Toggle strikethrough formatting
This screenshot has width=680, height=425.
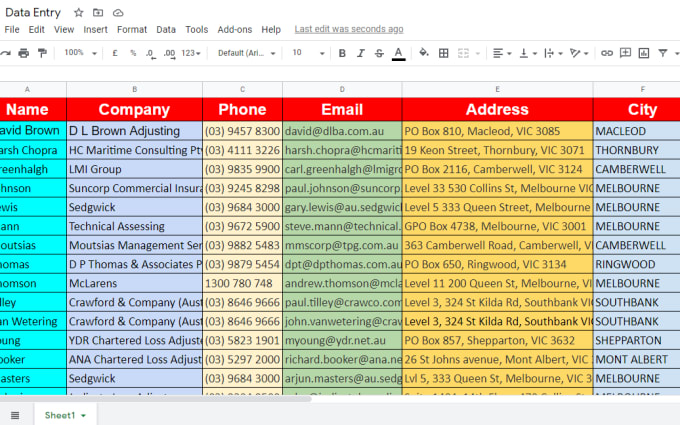pos(379,53)
